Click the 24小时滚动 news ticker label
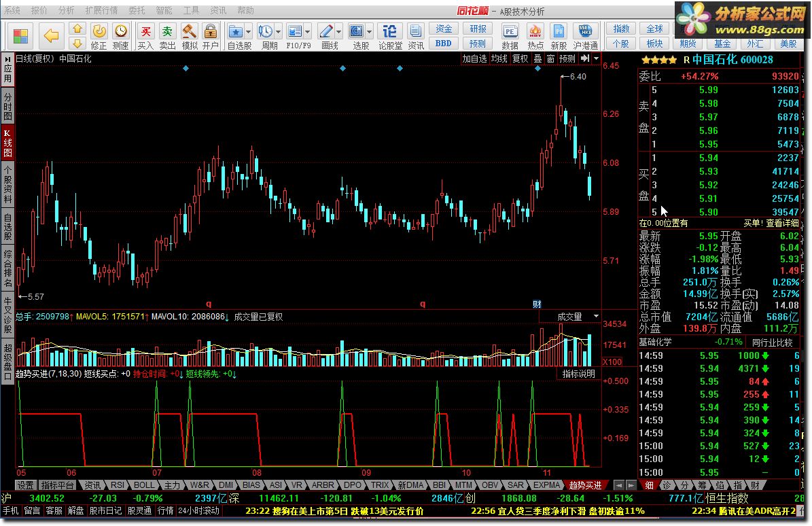 pos(199,511)
